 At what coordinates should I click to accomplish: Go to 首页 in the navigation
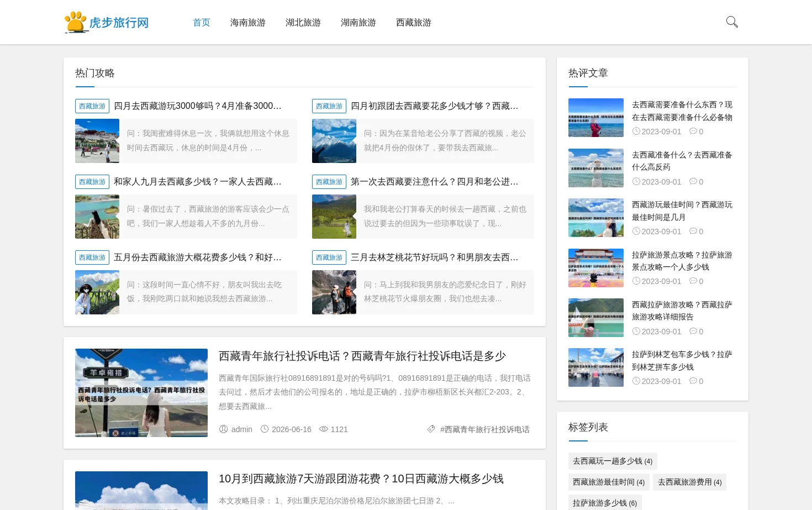click(202, 23)
